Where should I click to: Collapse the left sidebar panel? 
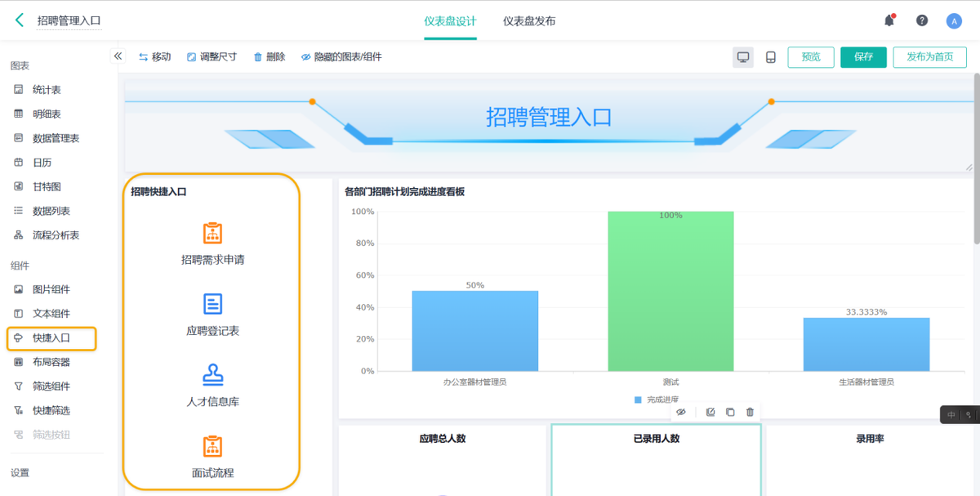coord(118,56)
